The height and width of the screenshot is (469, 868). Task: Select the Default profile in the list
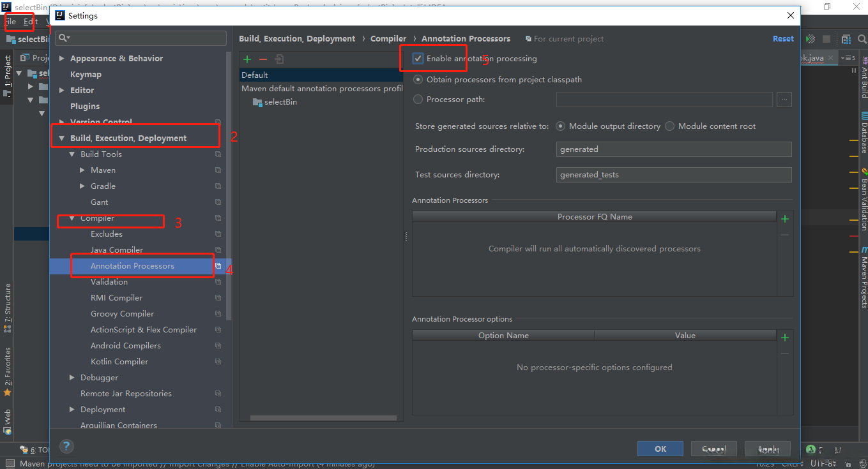pyautogui.click(x=321, y=75)
